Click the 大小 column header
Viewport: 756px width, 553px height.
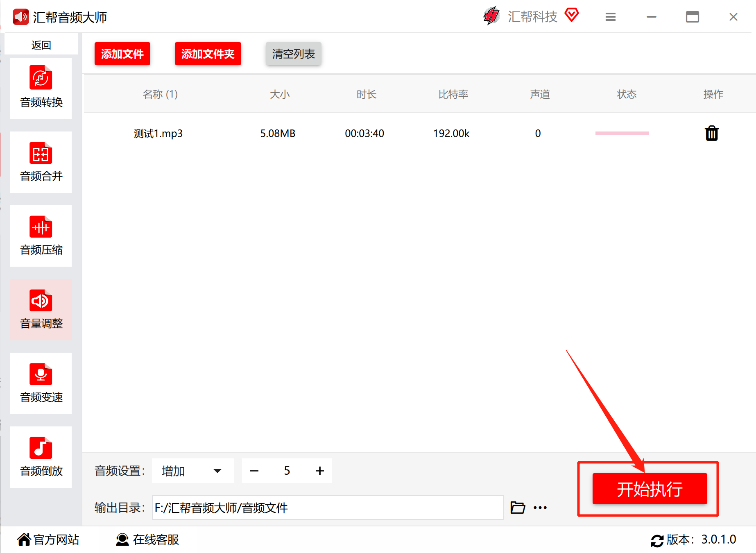tap(280, 94)
